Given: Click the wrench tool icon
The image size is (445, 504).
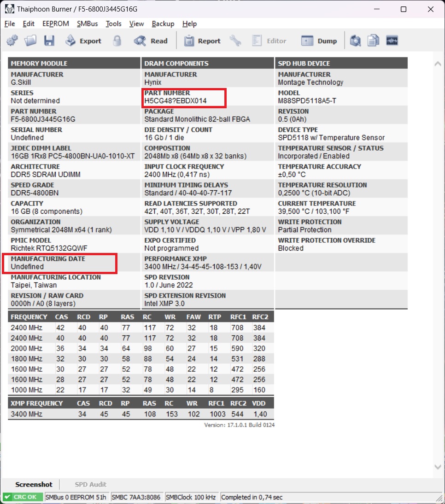Looking at the screenshot, I should point(235,41).
